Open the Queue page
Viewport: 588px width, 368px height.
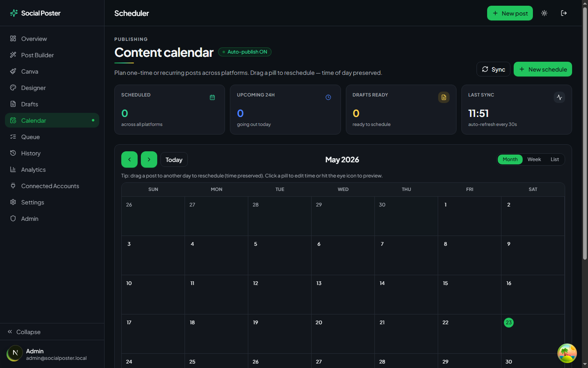[52, 137]
